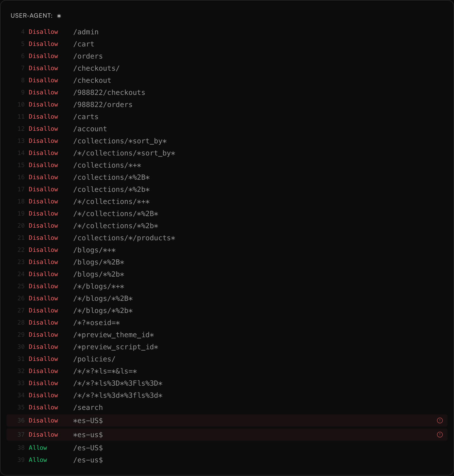Click line number 21 in the gutter
This screenshot has width=454, height=476.
(x=21, y=238)
